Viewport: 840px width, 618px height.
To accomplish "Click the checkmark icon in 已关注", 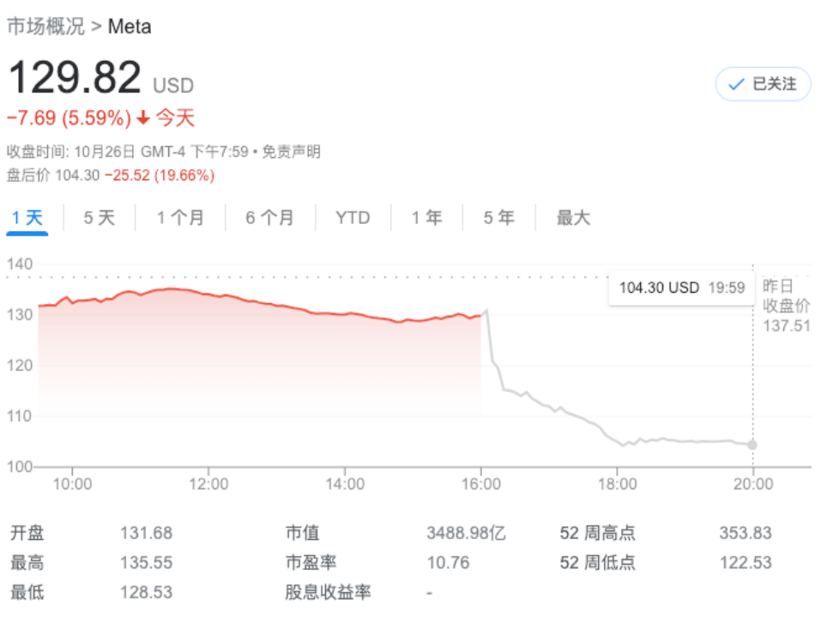I will click(x=735, y=84).
